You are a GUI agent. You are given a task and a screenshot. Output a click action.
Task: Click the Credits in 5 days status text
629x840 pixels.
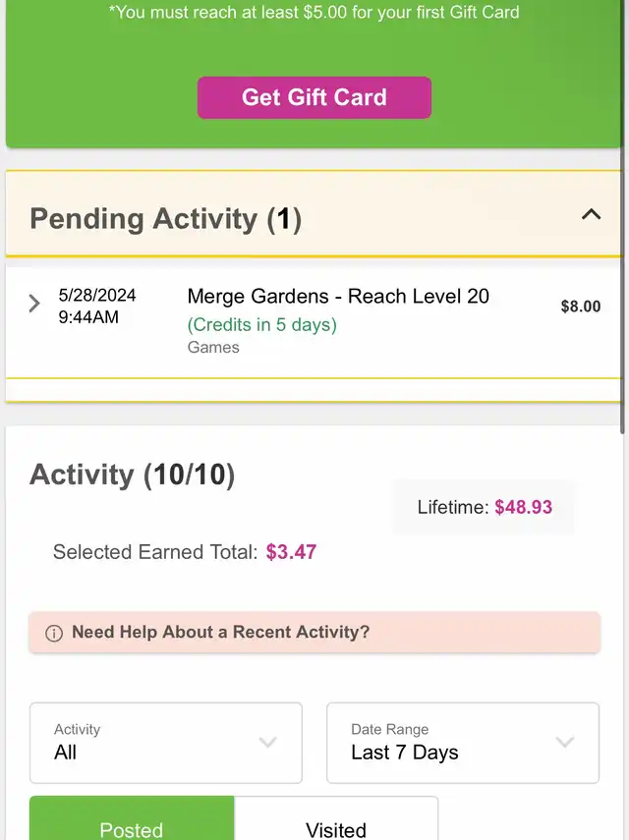[261, 324]
